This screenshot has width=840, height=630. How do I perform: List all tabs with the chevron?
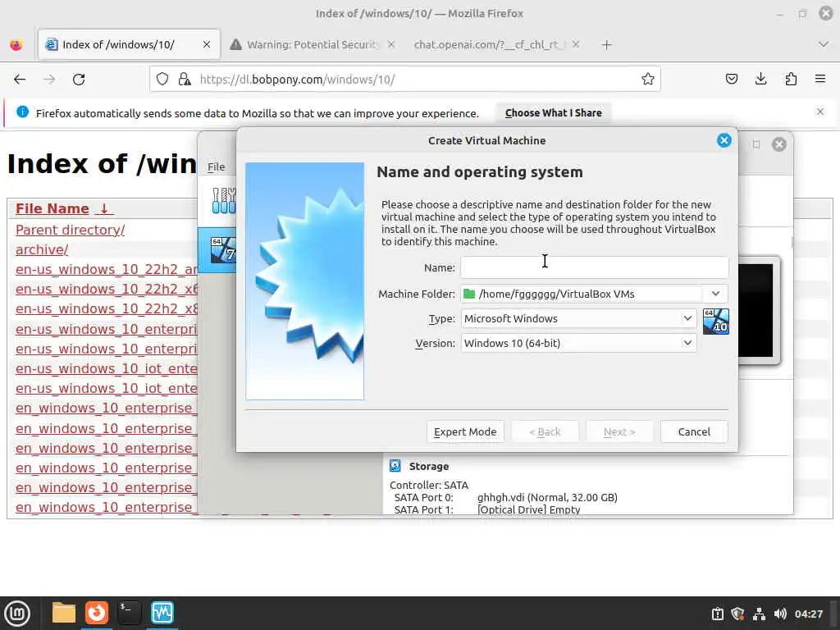(x=824, y=44)
